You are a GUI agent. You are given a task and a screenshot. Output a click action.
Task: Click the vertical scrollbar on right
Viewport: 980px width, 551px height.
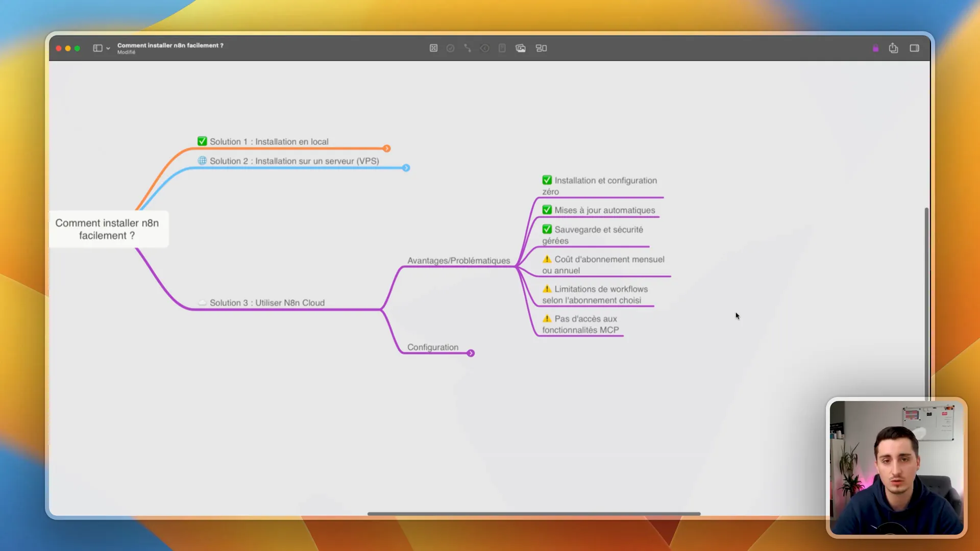[x=926, y=303]
